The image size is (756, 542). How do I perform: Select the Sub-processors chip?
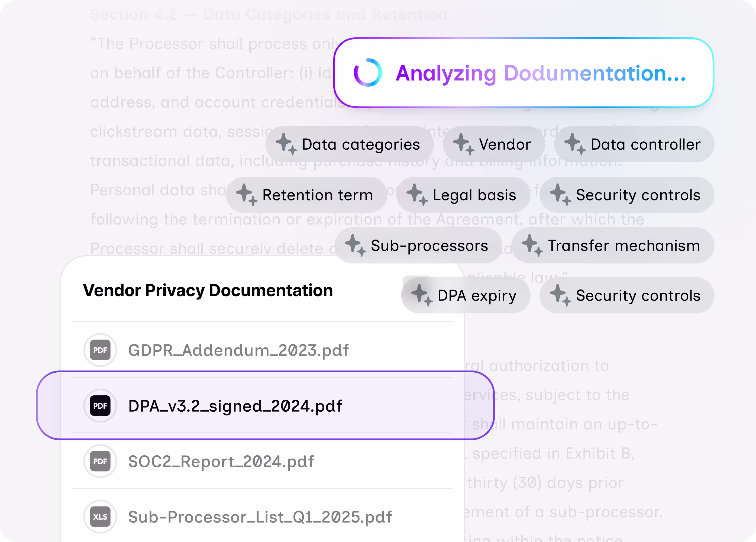click(x=418, y=246)
